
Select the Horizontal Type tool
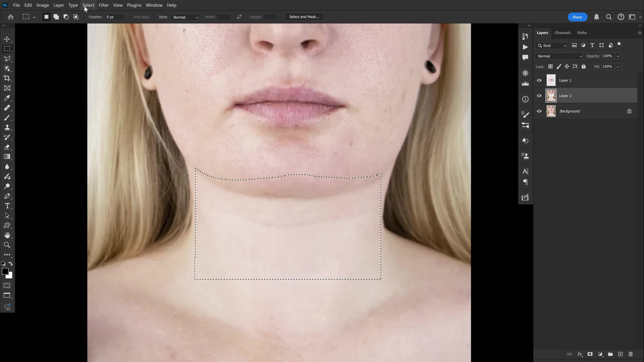click(x=7, y=206)
